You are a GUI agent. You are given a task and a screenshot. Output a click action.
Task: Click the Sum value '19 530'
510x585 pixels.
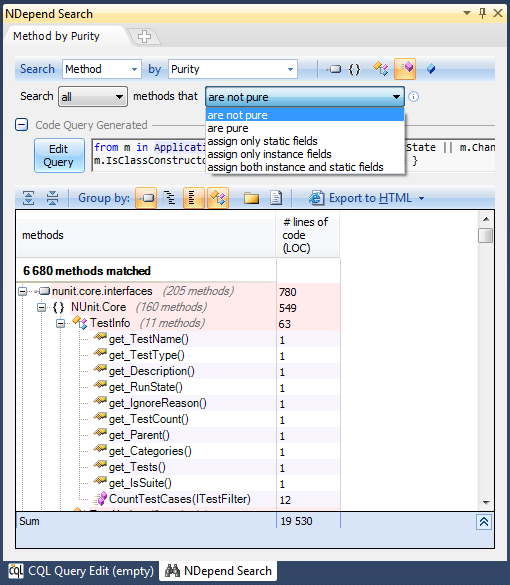(x=296, y=521)
